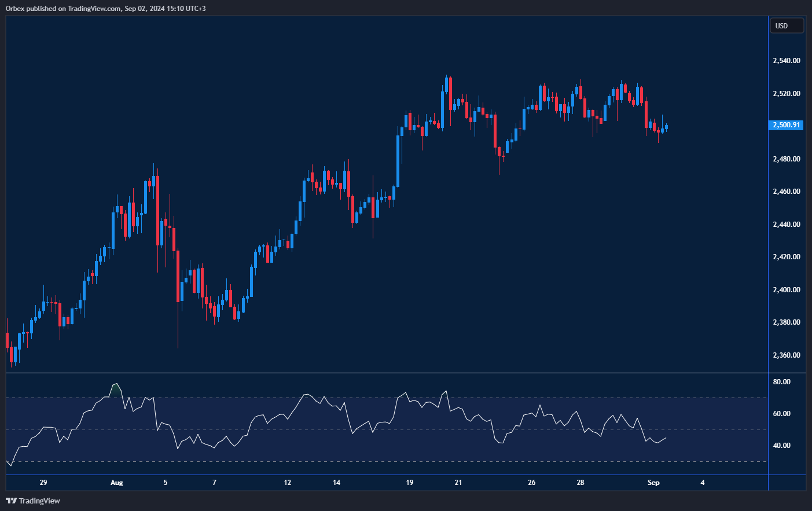Click the 26 date marker on time axis
Screen dimensions: 812x511
532,483
